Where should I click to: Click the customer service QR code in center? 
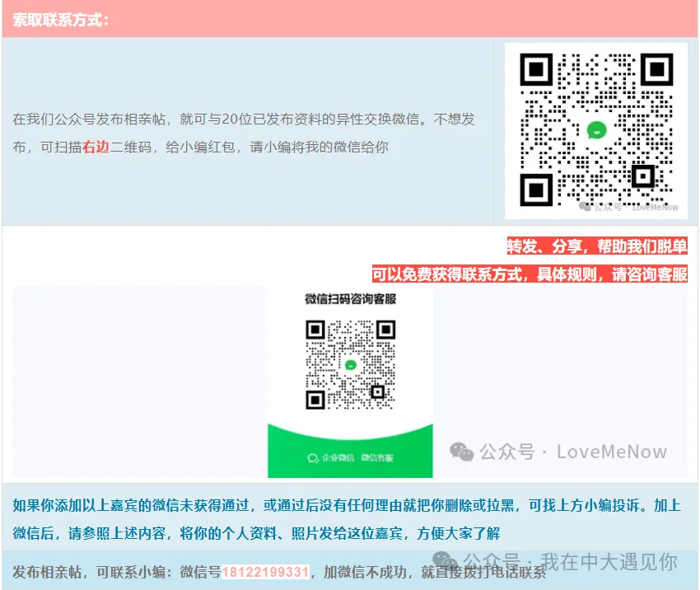[x=351, y=364]
